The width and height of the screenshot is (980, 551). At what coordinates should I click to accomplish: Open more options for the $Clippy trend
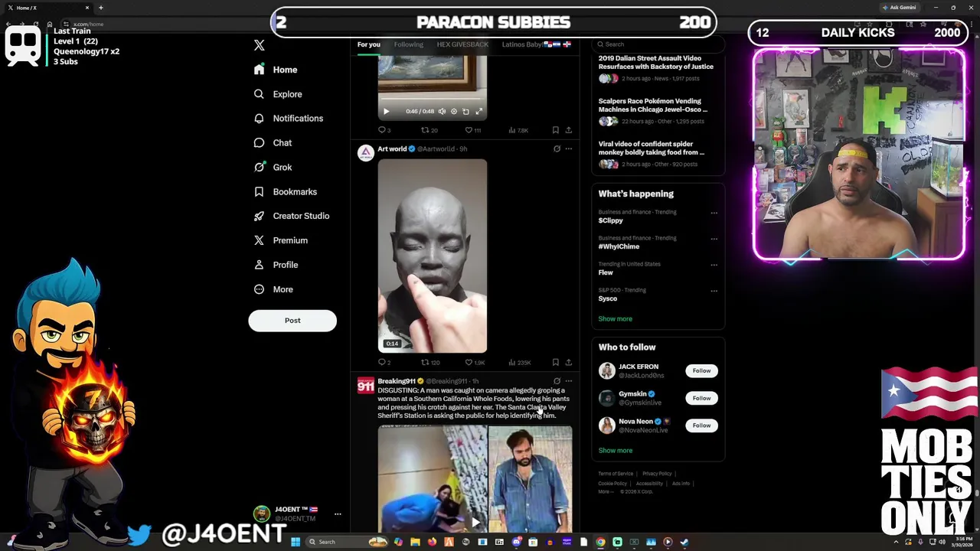pyautogui.click(x=714, y=213)
